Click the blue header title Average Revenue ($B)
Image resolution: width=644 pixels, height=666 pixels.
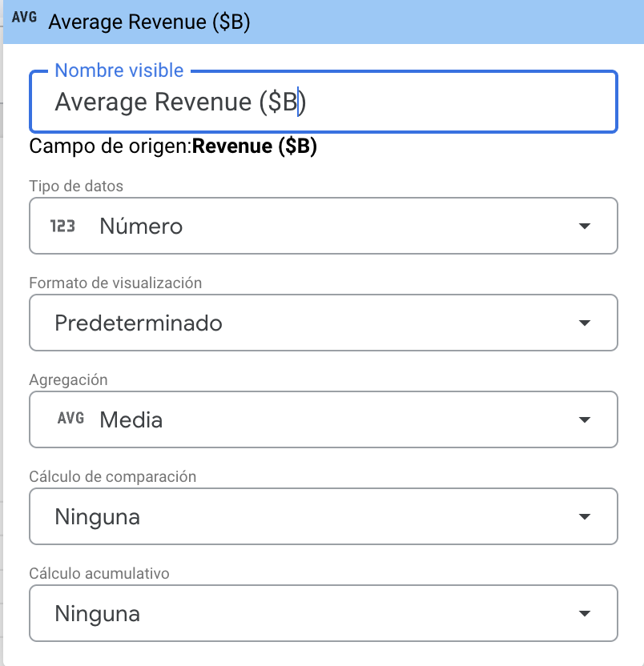tap(149, 22)
